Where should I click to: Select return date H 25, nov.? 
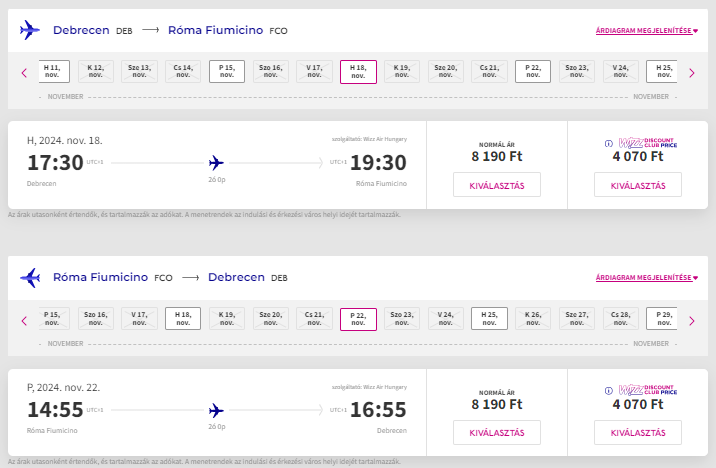point(489,320)
